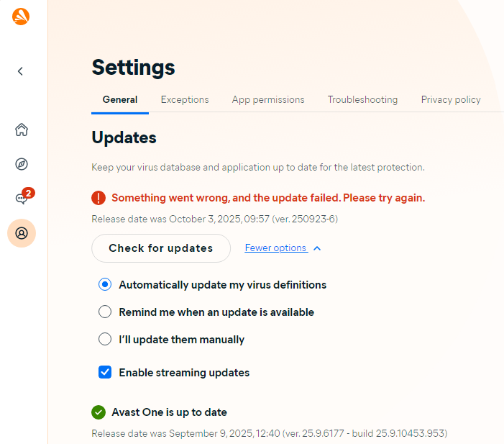The width and height of the screenshot is (504, 444).
Task: Open the Explore compass icon
Action: coord(22,164)
